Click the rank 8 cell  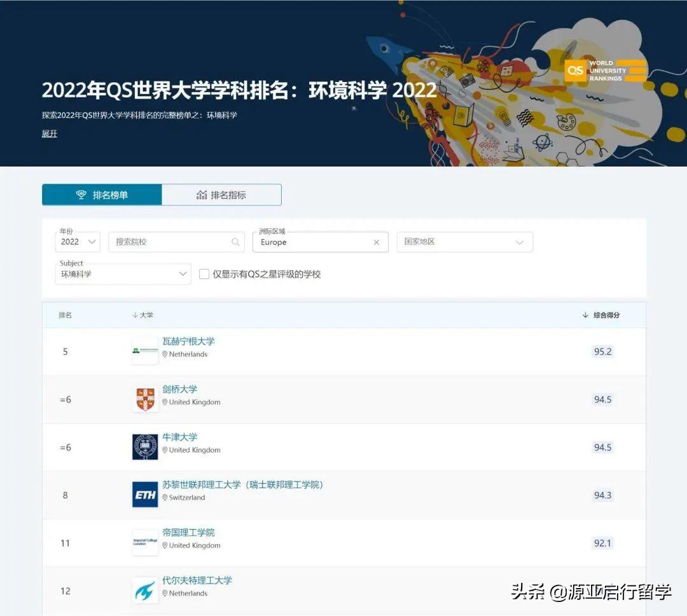pyautogui.click(x=66, y=495)
